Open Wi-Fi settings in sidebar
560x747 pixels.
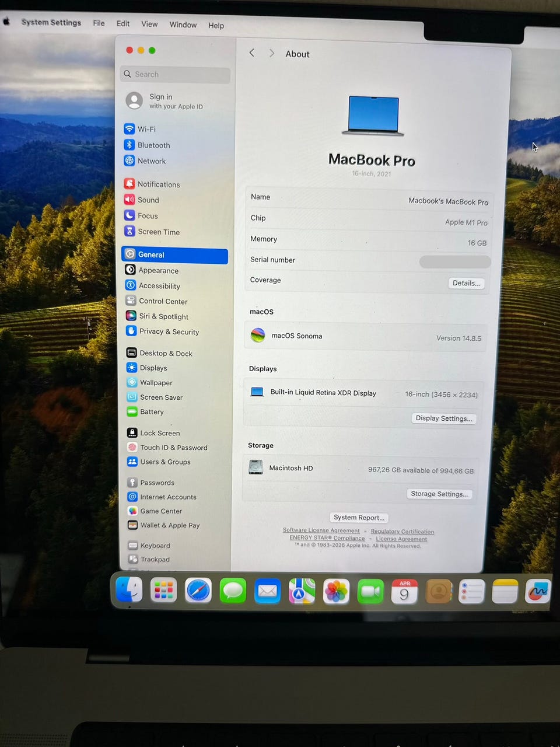click(x=140, y=129)
